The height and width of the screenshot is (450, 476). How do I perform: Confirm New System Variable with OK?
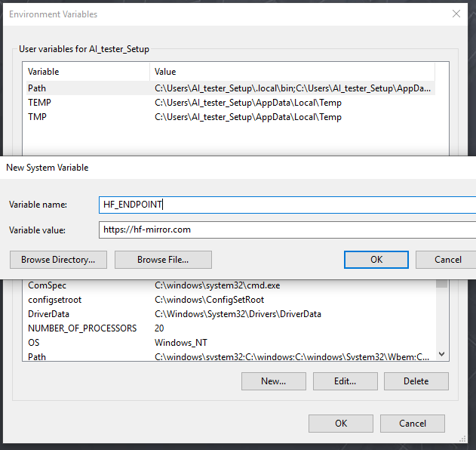(x=376, y=260)
